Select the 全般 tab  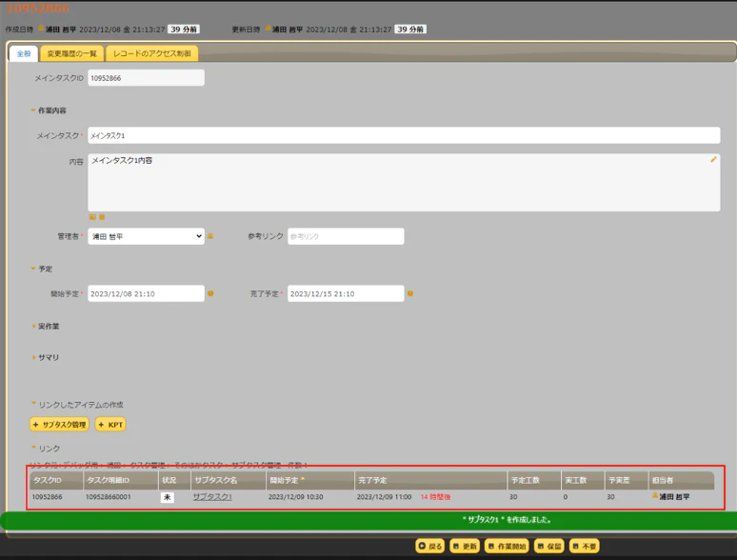click(24, 53)
